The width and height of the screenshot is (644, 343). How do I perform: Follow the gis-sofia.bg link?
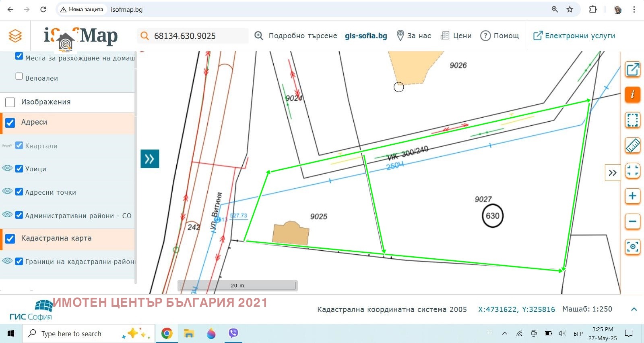(366, 36)
